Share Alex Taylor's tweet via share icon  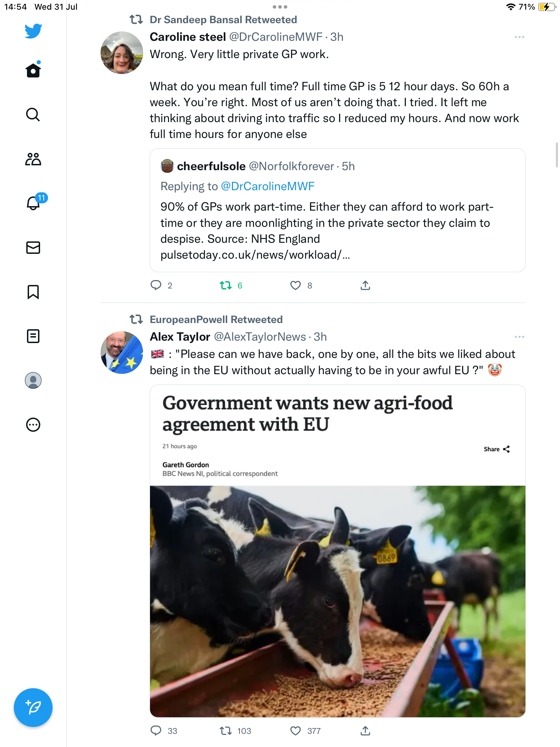[x=365, y=731]
